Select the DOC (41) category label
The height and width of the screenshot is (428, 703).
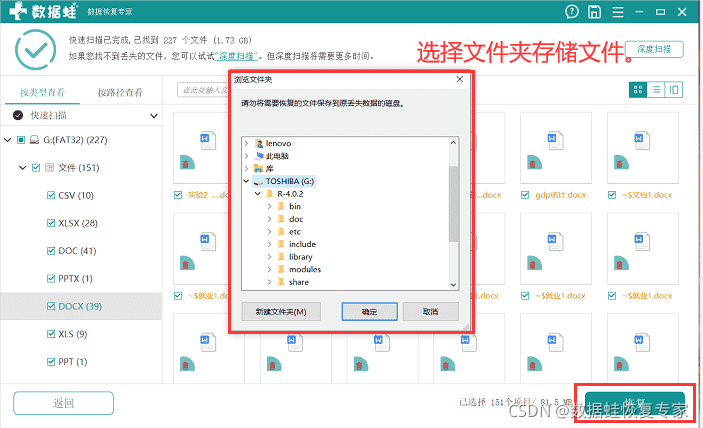click(77, 251)
